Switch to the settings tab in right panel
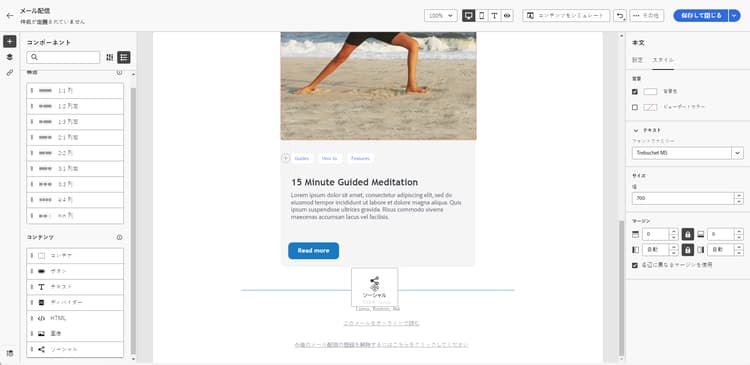 [638, 60]
